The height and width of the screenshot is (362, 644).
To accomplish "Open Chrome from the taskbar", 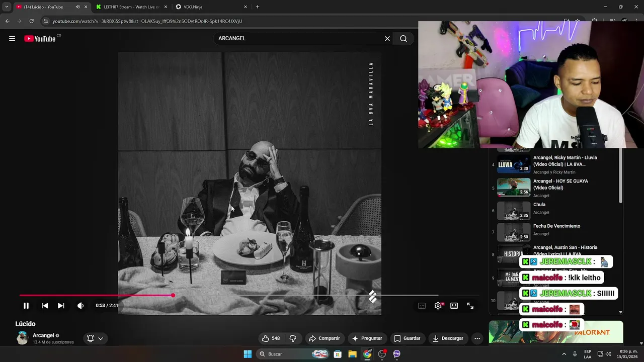I will click(x=367, y=354).
